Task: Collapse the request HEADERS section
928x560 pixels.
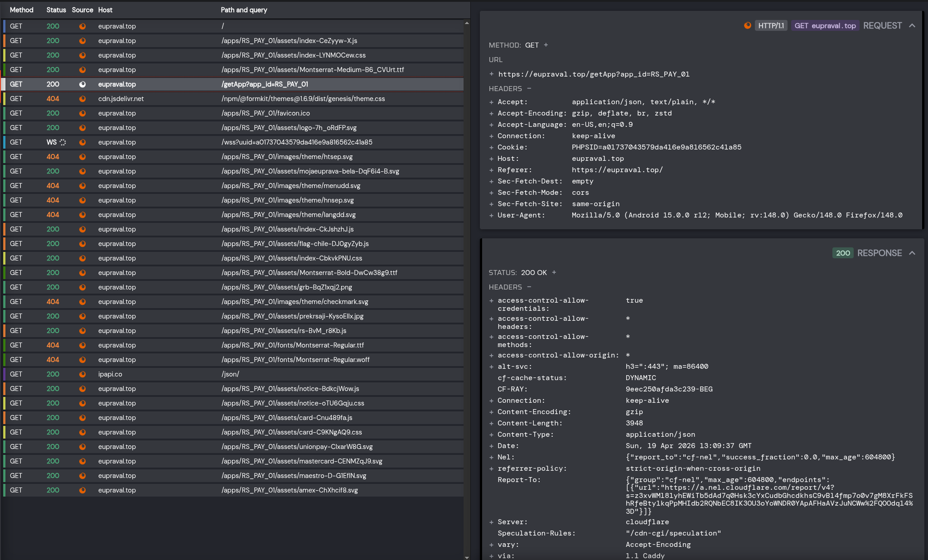Action: [x=529, y=88]
